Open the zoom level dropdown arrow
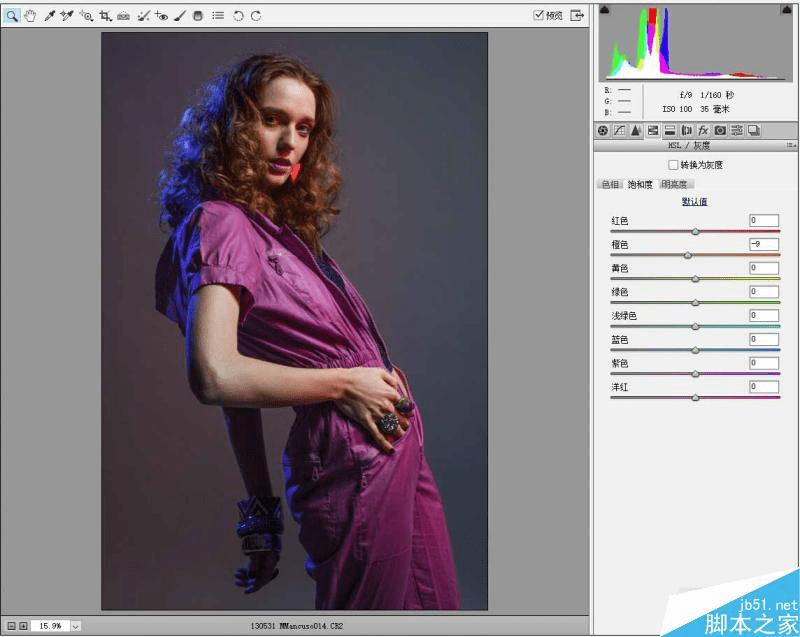 click(x=75, y=625)
